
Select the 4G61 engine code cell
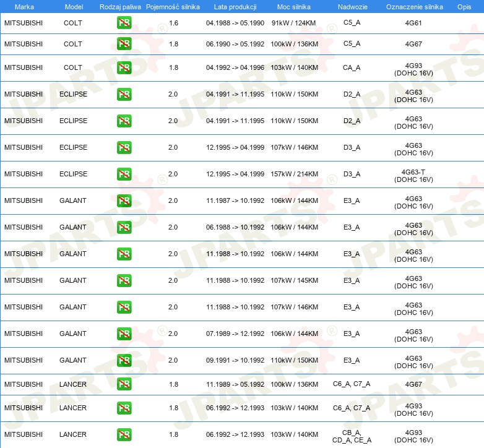click(x=413, y=24)
